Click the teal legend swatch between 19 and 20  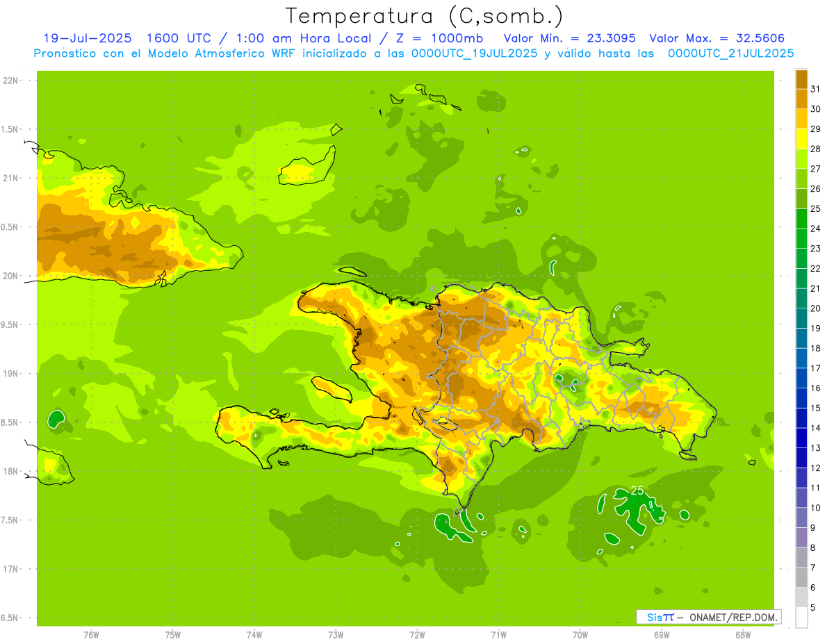[x=801, y=318]
